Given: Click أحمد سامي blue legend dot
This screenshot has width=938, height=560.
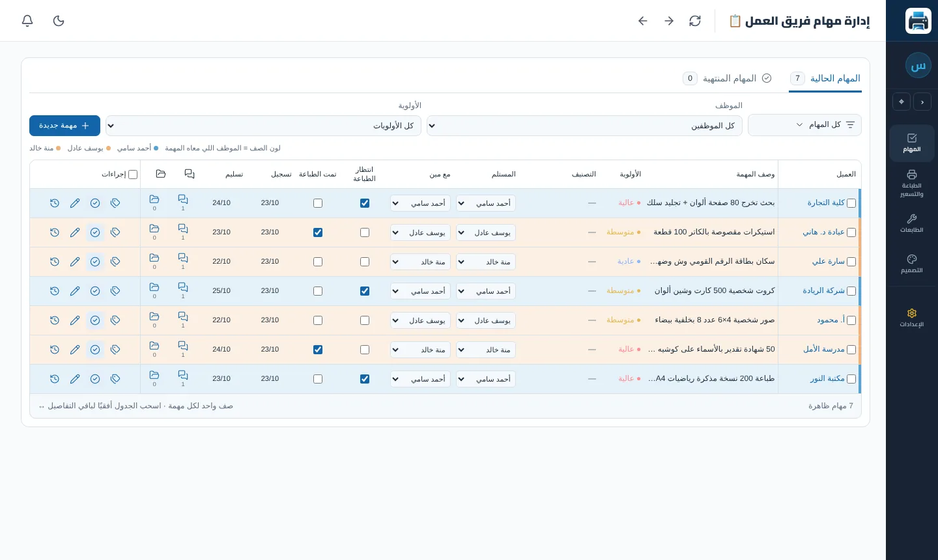Looking at the screenshot, I should 156,148.
